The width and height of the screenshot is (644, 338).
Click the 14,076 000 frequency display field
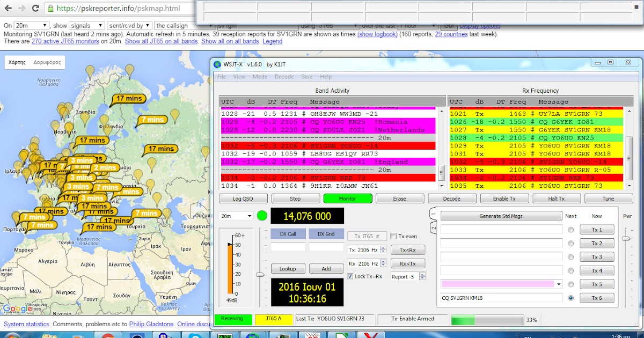click(x=307, y=215)
